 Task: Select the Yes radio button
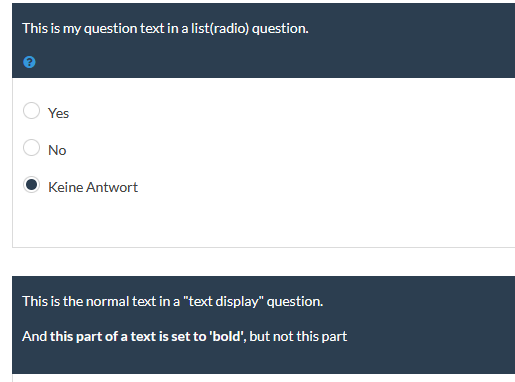pyautogui.click(x=31, y=111)
